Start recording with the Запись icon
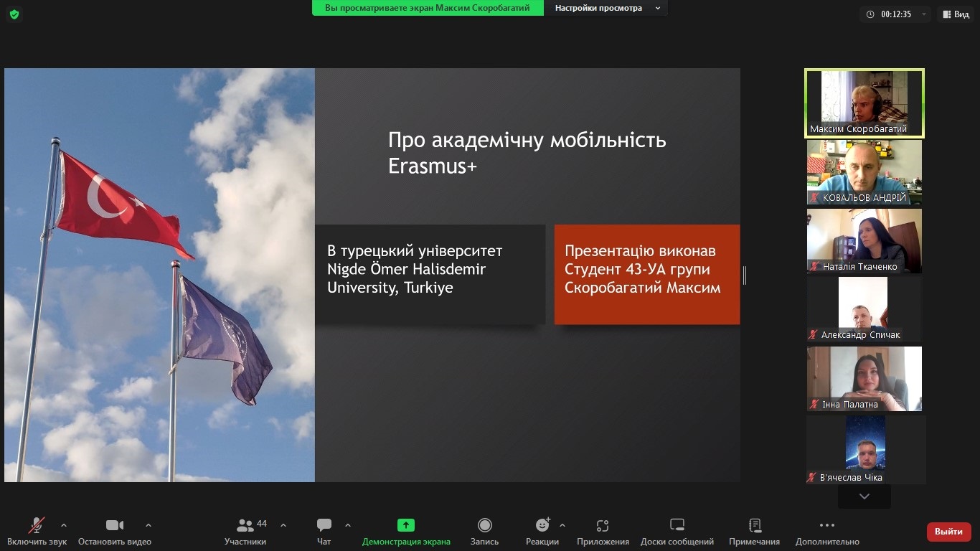Viewport: 980px width, 551px height. pos(484,525)
